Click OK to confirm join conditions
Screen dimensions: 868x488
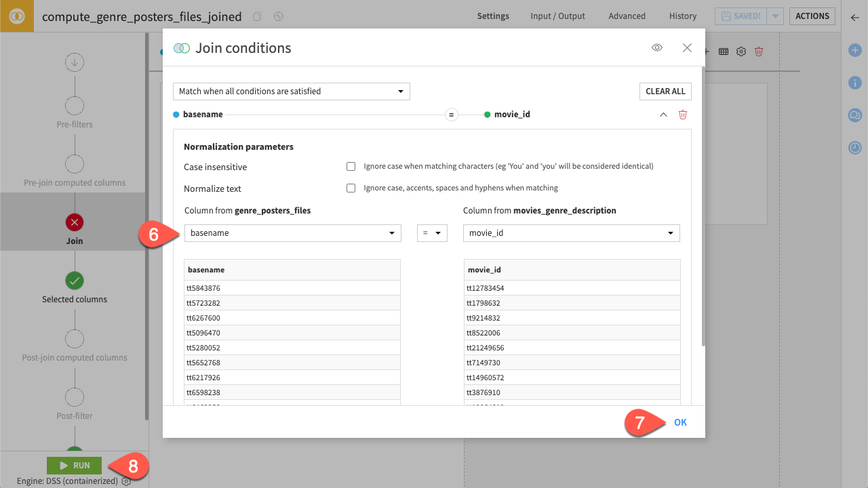click(680, 422)
